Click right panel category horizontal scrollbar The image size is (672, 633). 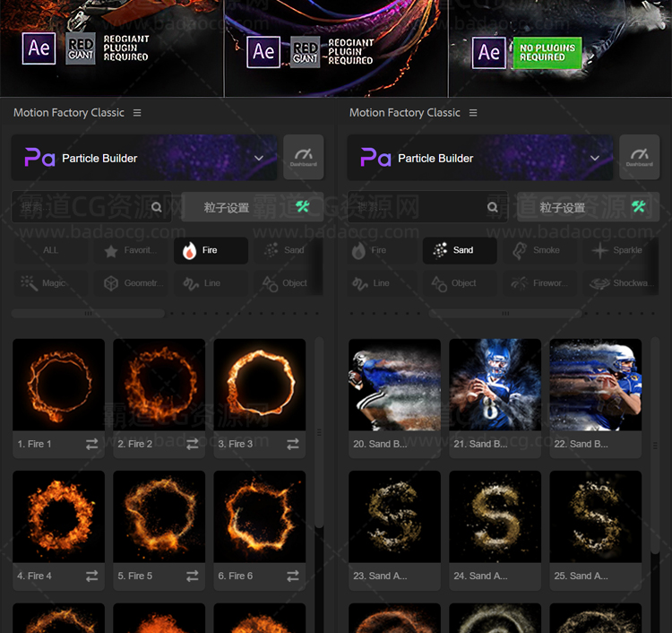pyautogui.click(x=505, y=314)
